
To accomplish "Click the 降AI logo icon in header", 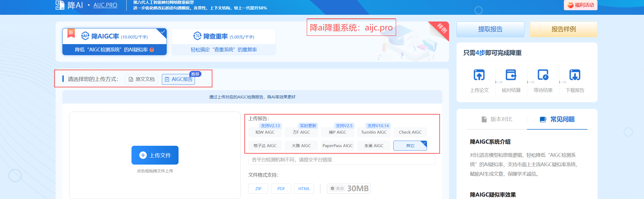I will click(x=60, y=5).
